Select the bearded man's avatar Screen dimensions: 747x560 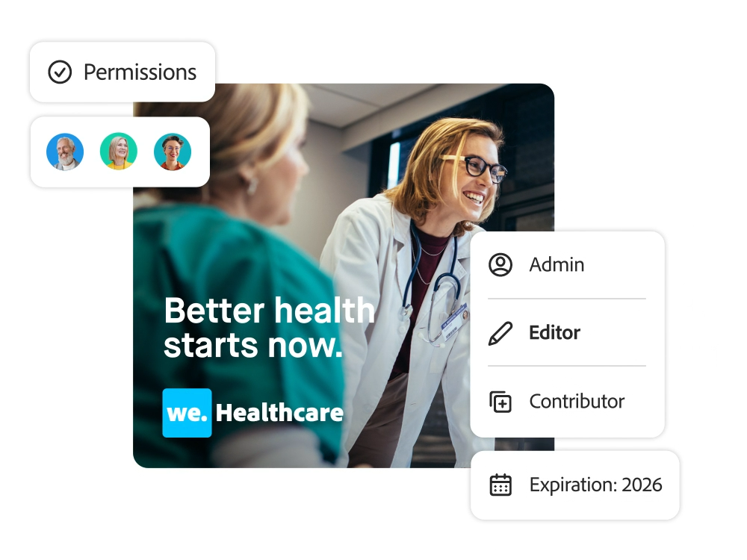tap(65, 152)
